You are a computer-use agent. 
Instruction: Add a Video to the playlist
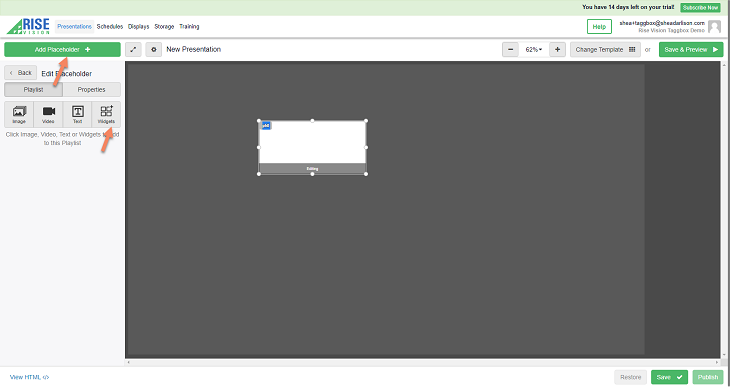pyautogui.click(x=48, y=115)
